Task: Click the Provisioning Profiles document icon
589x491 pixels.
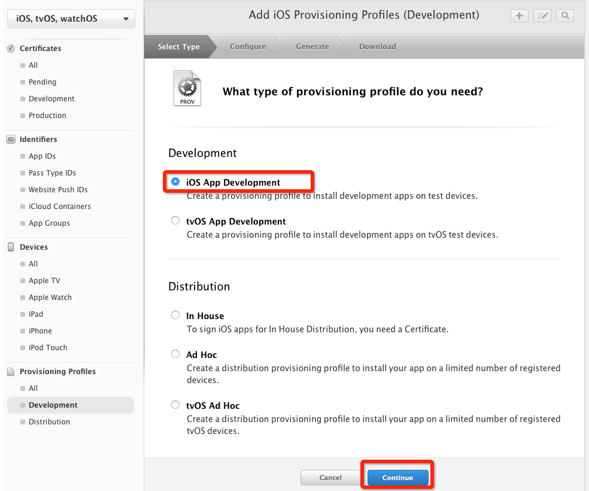Action: (x=11, y=372)
